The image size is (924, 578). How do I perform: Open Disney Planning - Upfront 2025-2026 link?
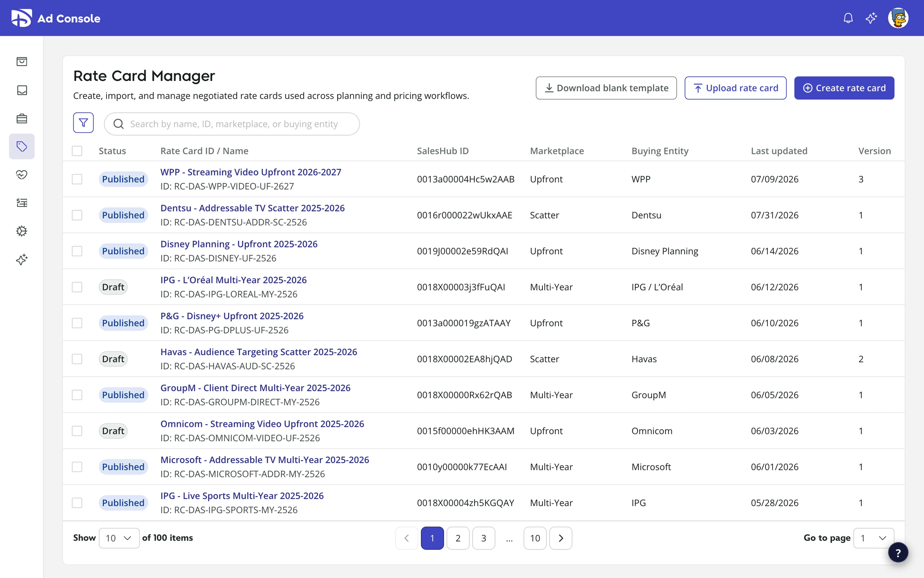pyautogui.click(x=239, y=244)
